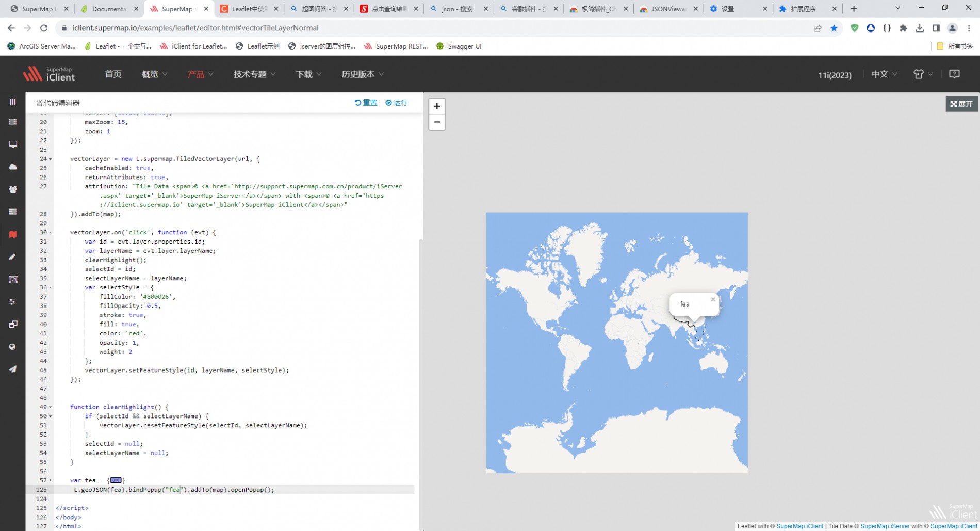Switch to the Leaflet中使用 browser tab
Viewport: 980px width, 531px height.
click(x=249, y=9)
